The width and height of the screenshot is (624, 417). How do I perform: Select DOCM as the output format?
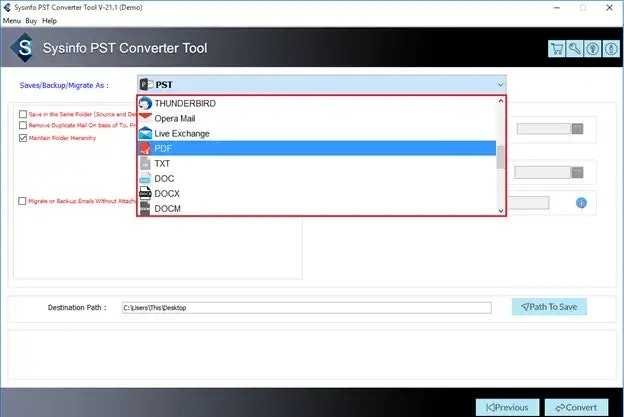click(317, 208)
